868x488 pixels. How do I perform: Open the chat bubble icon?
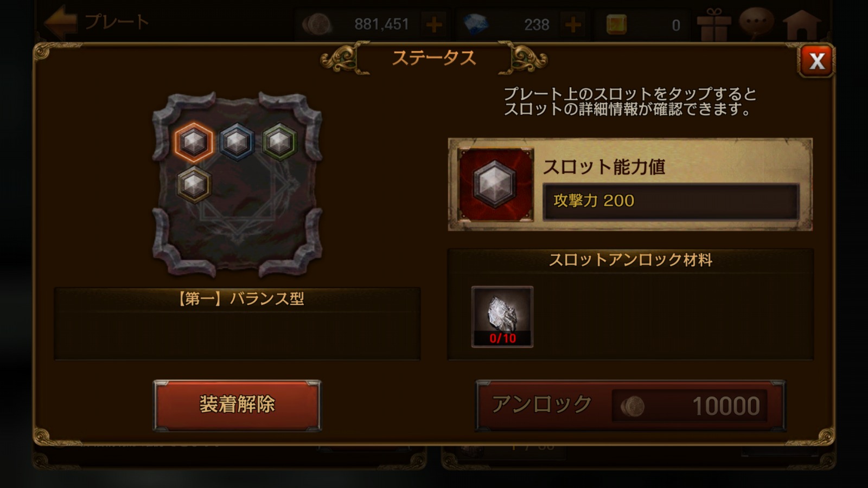(x=757, y=23)
